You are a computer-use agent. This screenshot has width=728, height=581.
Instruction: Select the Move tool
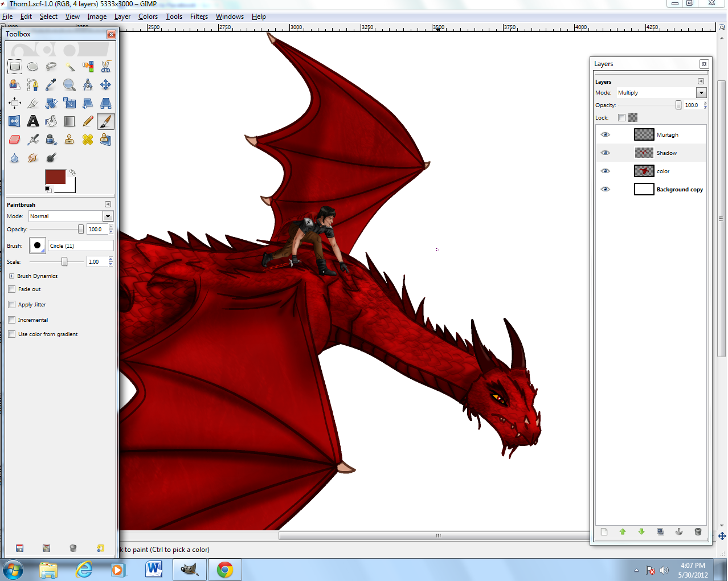tap(106, 85)
